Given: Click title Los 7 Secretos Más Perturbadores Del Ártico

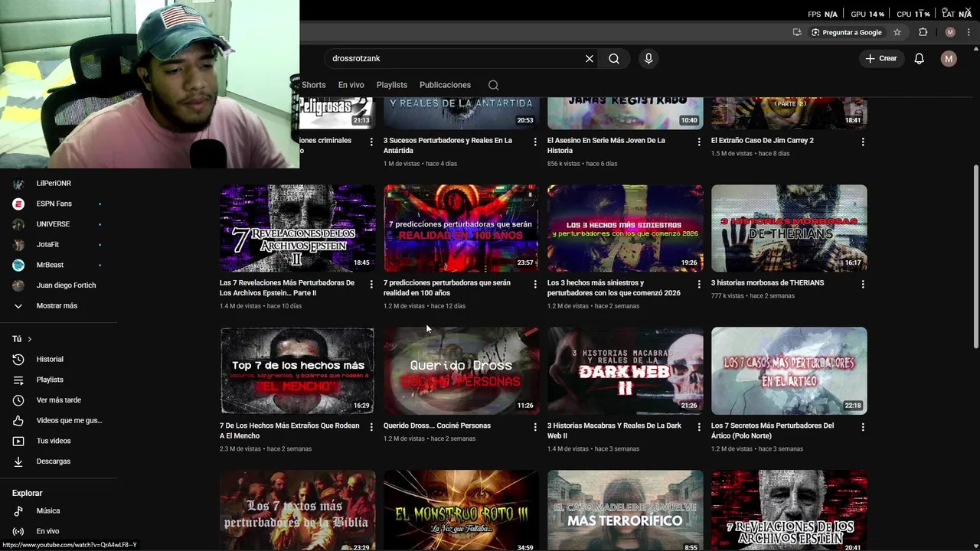Looking at the screenshot, I should [x=773, y=430].
